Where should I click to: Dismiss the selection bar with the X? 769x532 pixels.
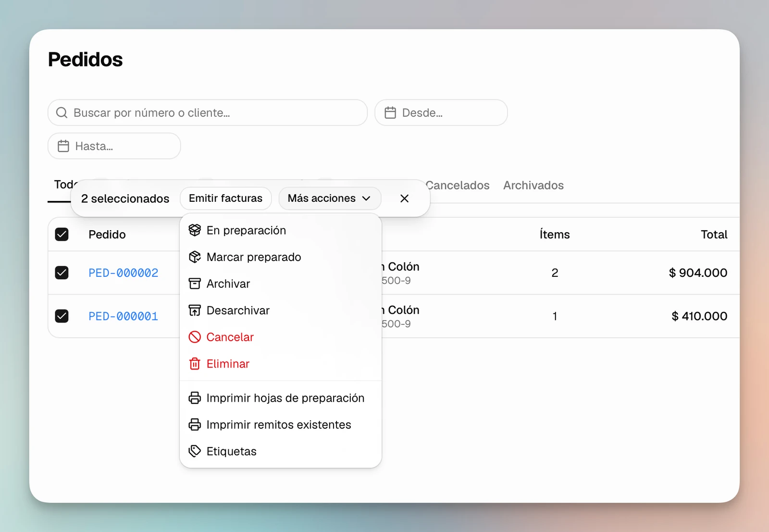tap(405, 198)
